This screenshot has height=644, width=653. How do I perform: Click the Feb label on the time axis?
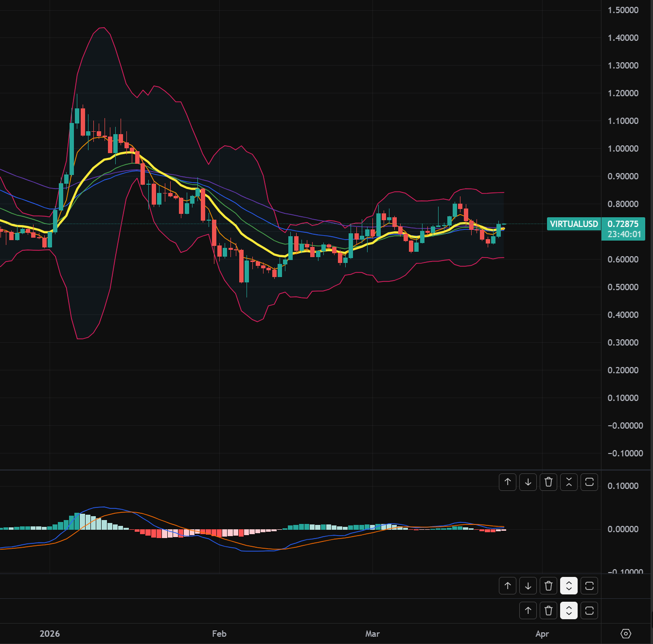point(219,634)
